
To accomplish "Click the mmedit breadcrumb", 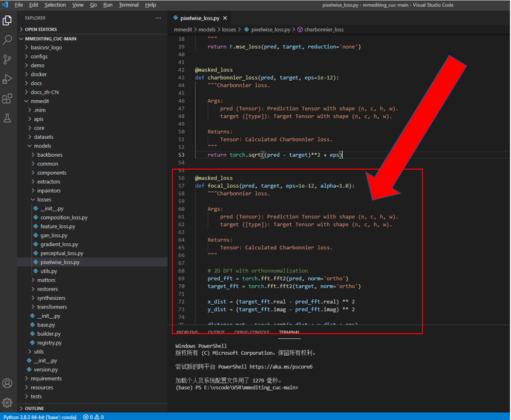I will tap(183, 29).
